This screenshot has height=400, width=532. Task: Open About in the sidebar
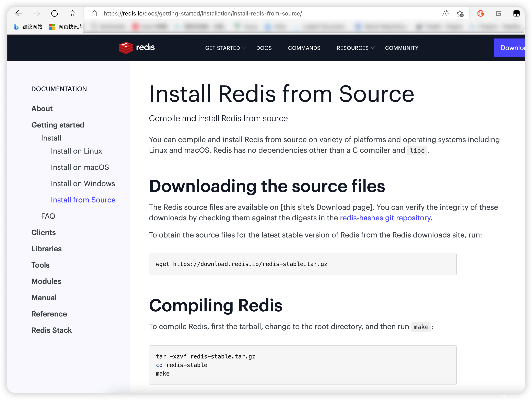pos(42,109)
